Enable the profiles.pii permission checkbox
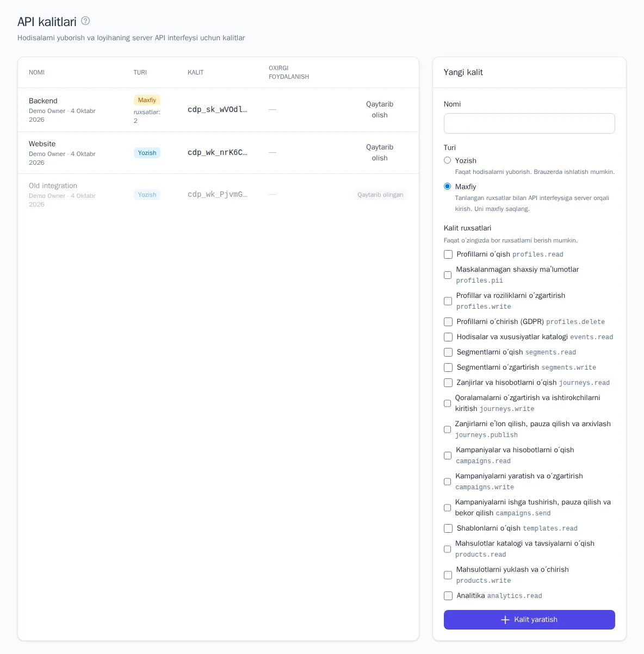This screenshot has height=654, width=644. click(x=448, y=275)
